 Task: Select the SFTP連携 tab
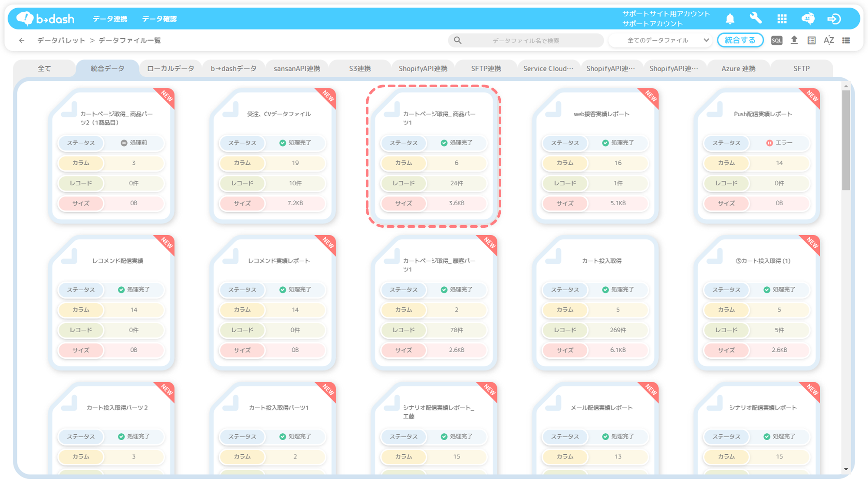click(486, 69)
